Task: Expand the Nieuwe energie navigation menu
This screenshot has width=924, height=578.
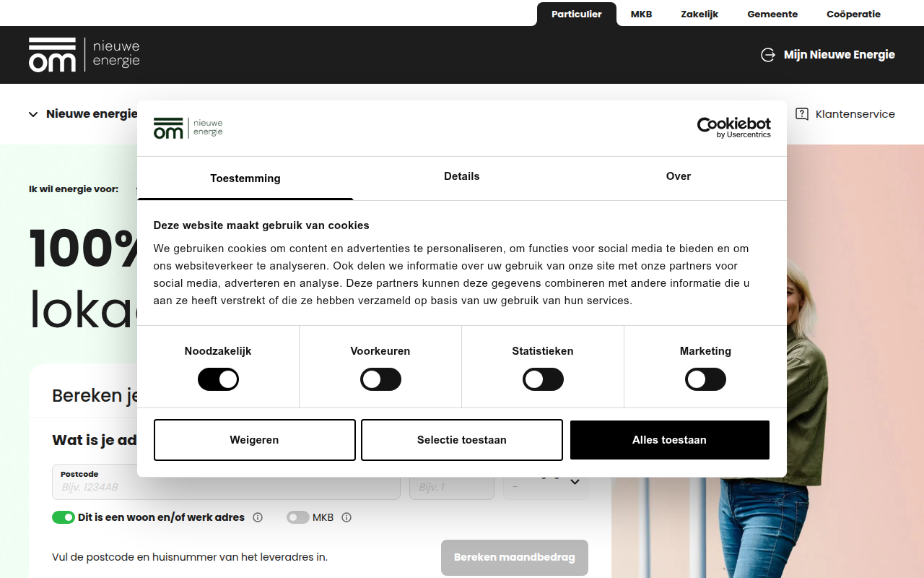Action: (x=83, y=114)
